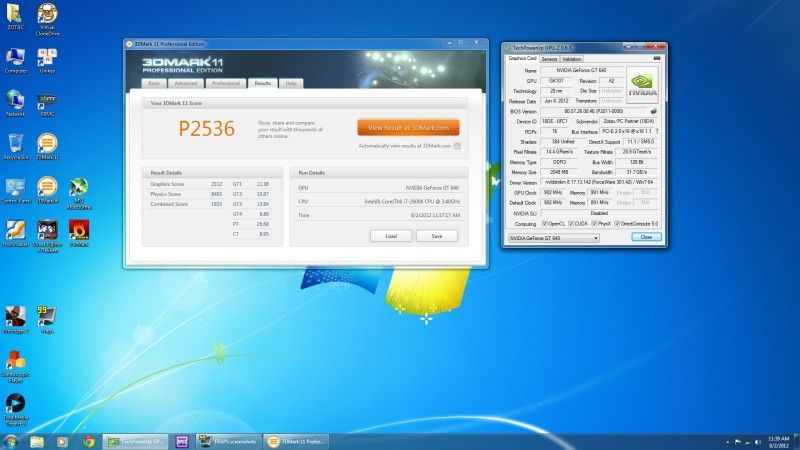
Task: Click the GPU-Z screenshot camera icon
Action: click(x=657, y=59)
